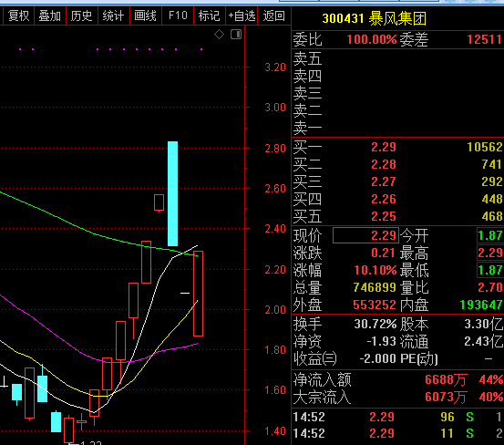This screenshot has height=445, width=504.
Task: Open the F10 company info
Action: coord(178,16)
